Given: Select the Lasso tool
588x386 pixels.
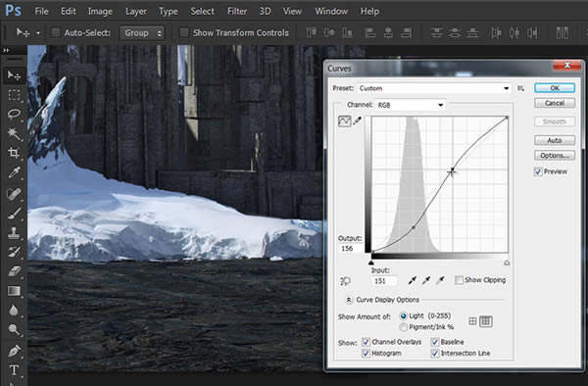Looking at the screenshot, I should [14, 114].
